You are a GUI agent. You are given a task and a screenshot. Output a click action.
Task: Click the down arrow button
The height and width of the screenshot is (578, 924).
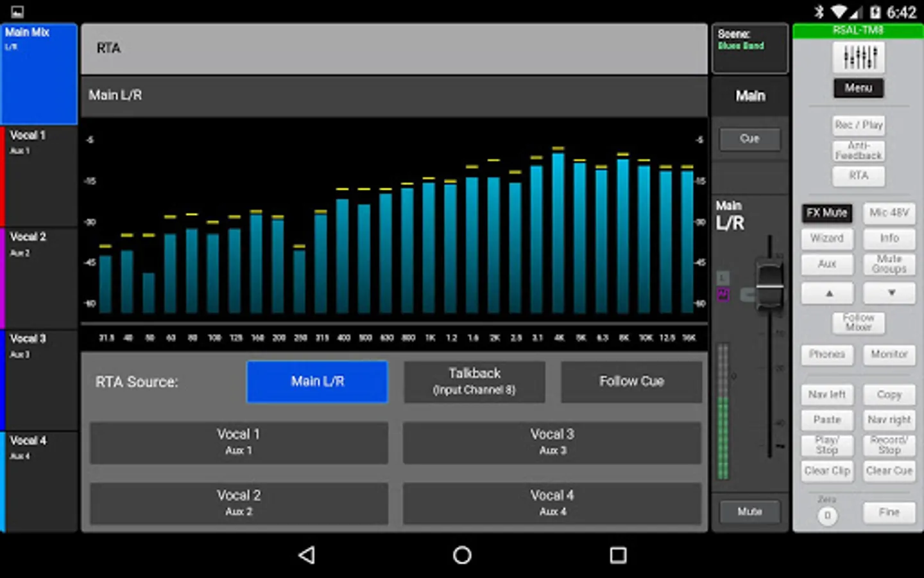[889, 293]
